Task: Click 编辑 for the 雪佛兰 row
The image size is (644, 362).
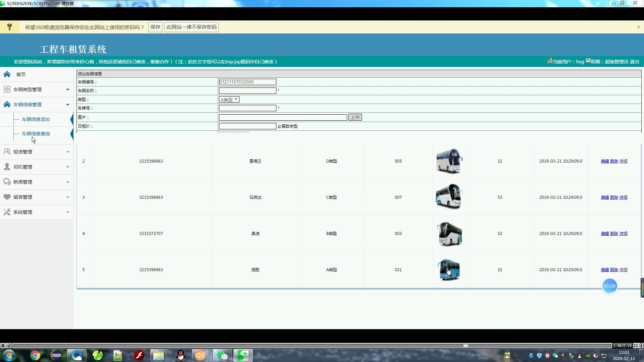Action: coord(605,161)
